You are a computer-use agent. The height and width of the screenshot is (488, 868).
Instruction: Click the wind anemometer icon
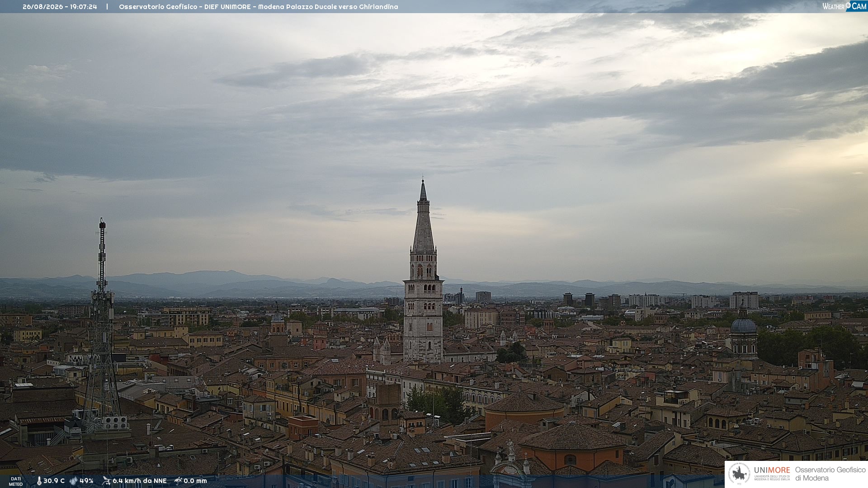tap(106, 481)
